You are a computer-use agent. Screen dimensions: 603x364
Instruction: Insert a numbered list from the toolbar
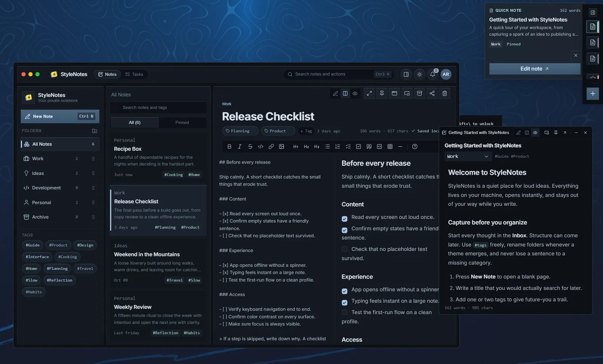pos(338,146)
